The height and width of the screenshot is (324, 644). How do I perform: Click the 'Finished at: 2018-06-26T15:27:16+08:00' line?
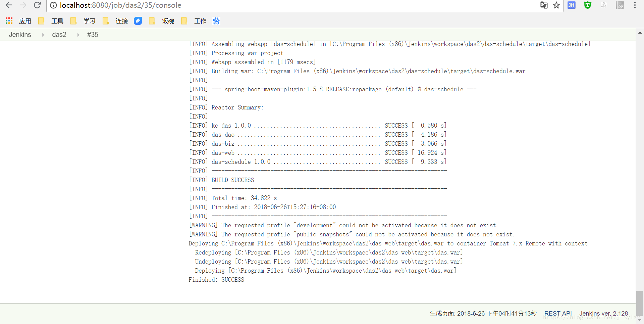pyautogui.click(x=262, y=207)
